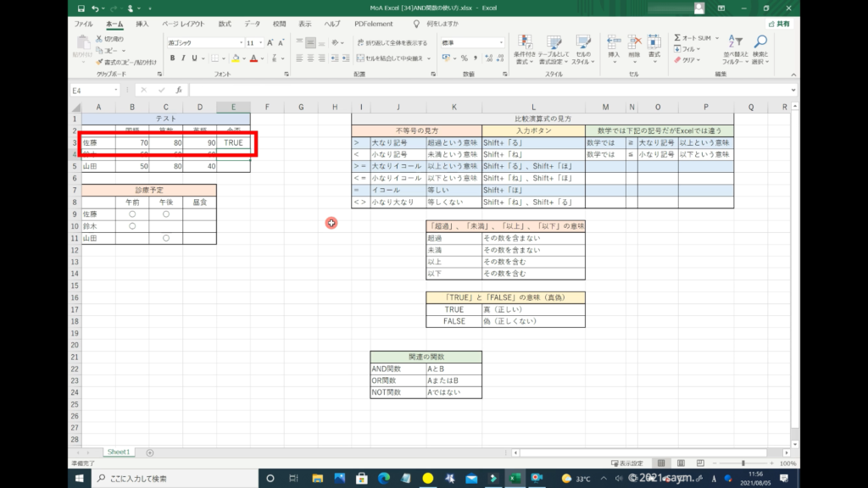Click the Format Painter brush icon
The width and height of the screenshot is (868, 488).
(x=100, y=61)
